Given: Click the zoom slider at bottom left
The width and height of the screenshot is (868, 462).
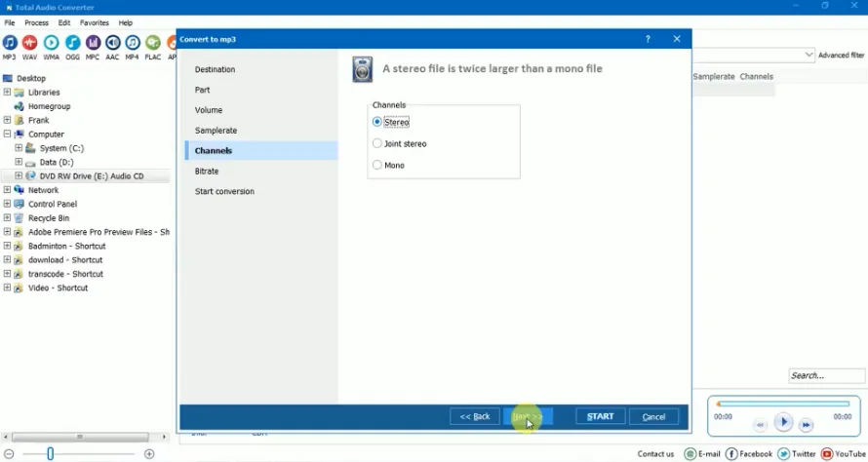Looking at the screenshot, I should [51, 454].
